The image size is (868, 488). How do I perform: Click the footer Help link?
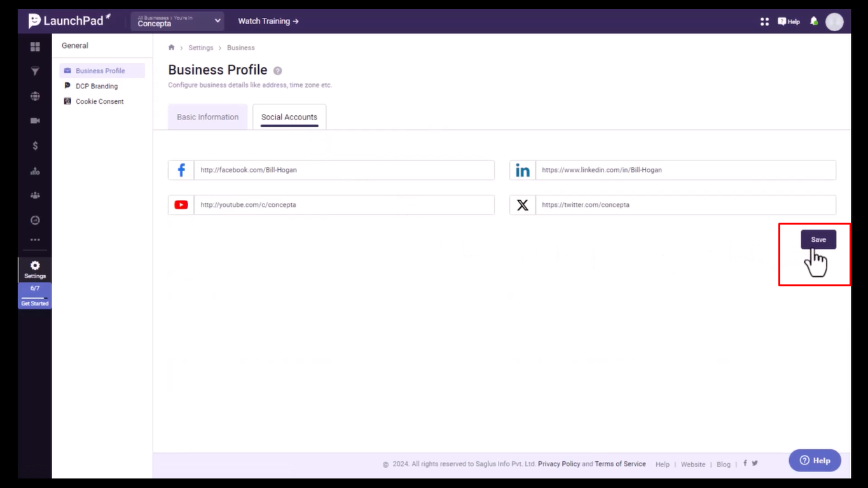click(x=663, y=464)
